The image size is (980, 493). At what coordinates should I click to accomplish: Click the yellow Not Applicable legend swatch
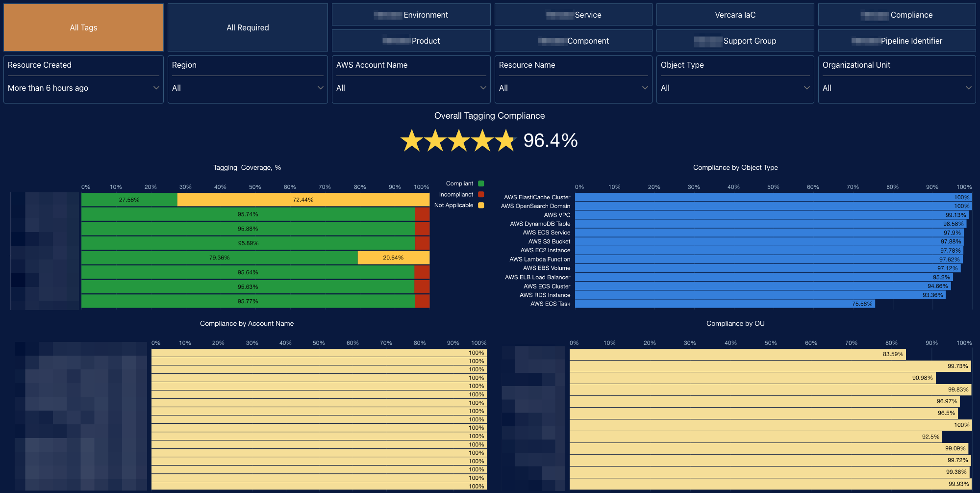[481, 205]
